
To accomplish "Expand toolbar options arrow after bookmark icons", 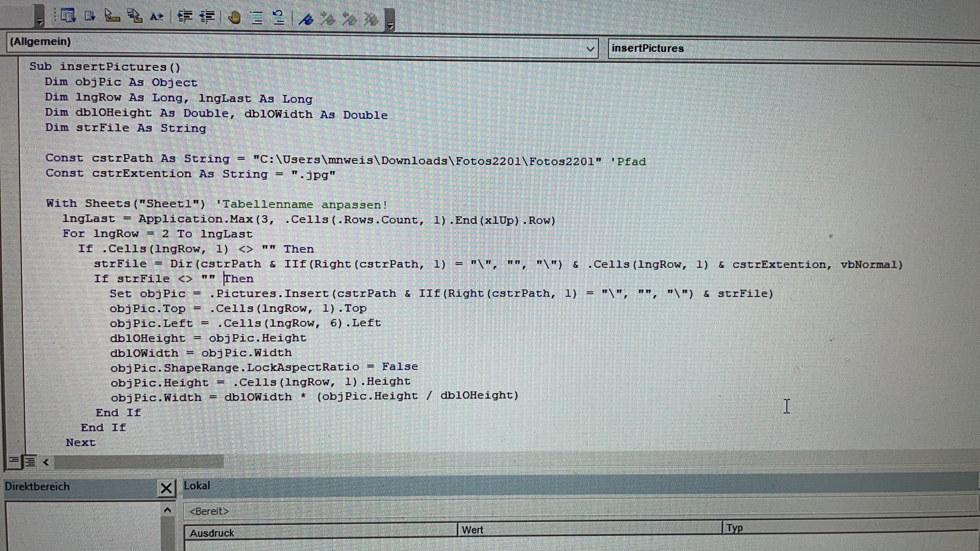I will 390,24.
